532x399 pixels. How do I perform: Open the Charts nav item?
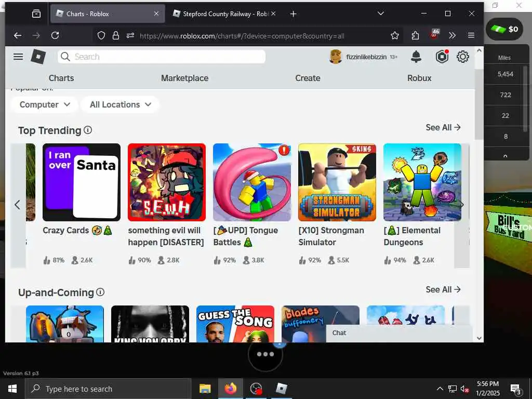pos(61,78)
